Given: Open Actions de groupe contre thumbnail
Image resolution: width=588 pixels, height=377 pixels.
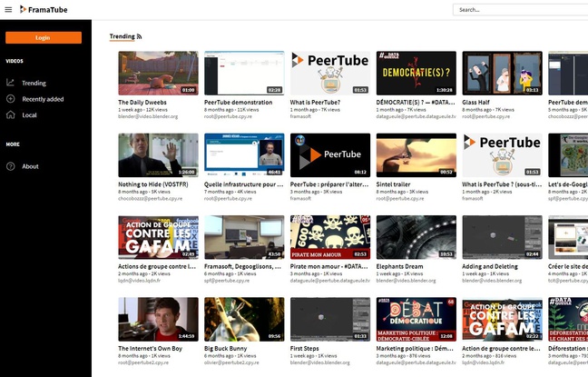Looking at the screenshot, I should coord(158,237).
